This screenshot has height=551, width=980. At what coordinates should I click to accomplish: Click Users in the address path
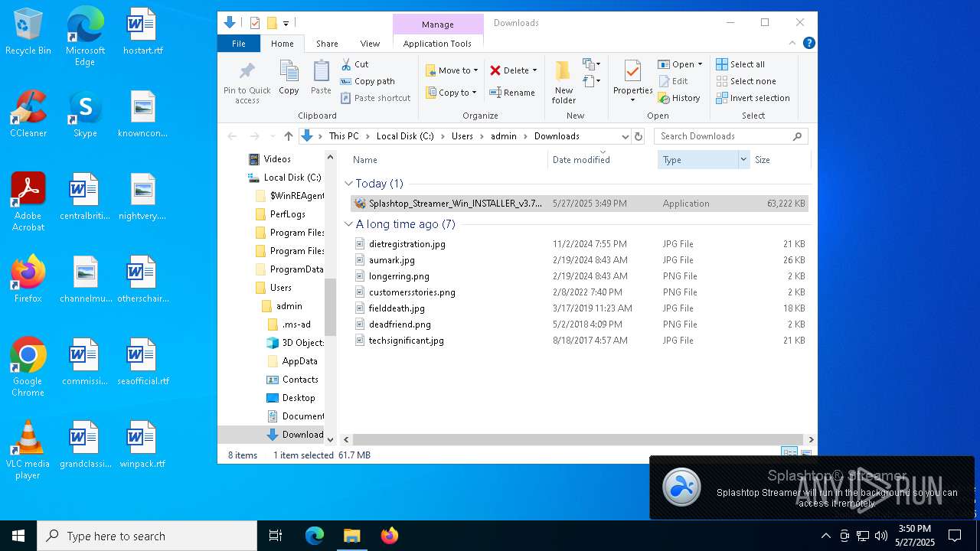click(462, 136)
